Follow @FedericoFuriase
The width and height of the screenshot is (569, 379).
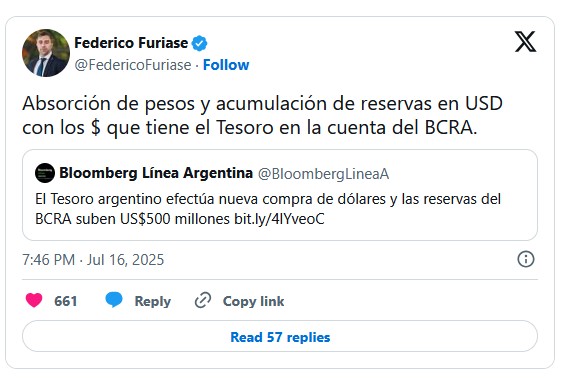tap(226, 65)
